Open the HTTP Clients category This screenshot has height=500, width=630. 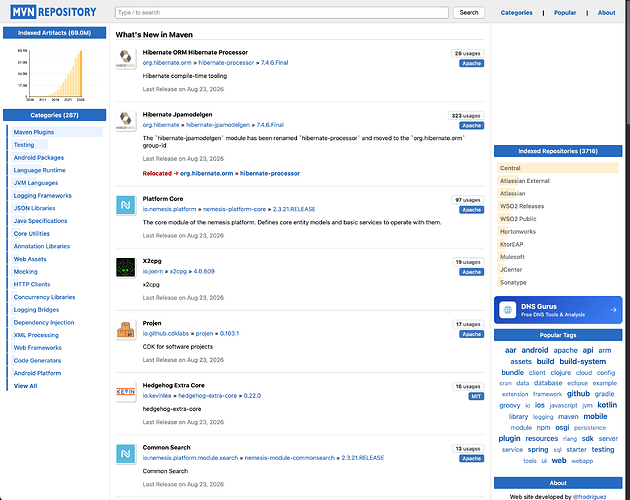pyautogui.click(x=32, y=284)
